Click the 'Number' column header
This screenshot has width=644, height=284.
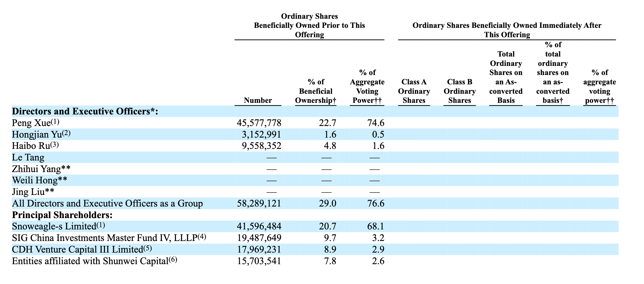258,100
